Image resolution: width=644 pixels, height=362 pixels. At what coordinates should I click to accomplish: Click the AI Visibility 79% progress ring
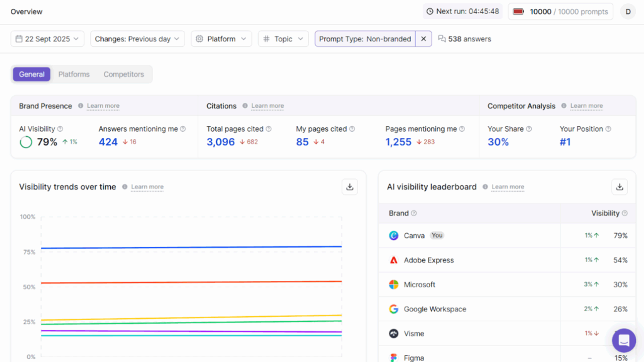point(26,142)
